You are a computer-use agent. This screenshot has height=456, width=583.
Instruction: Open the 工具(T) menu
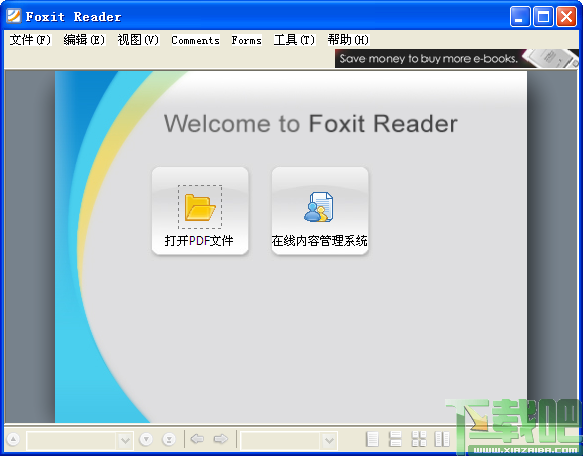tap(294, 40)
